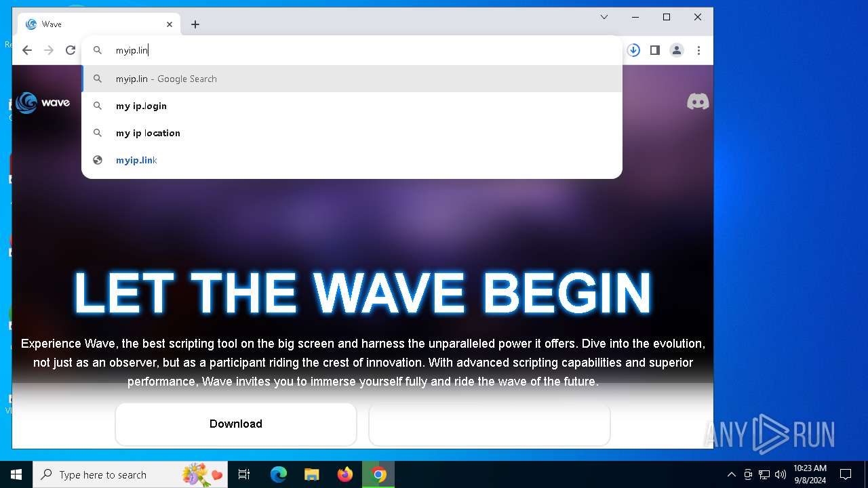Click the system tray icon before network

[748, 474]
